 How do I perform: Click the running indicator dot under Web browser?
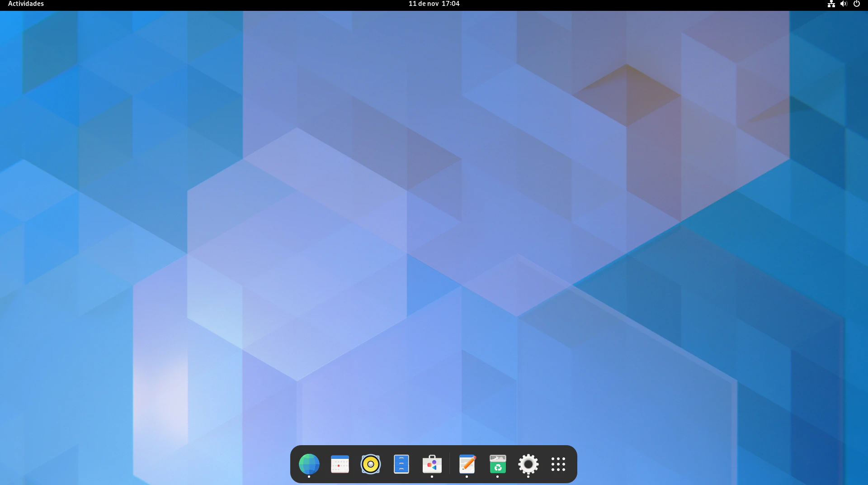pyautogui.click(x=309, y=476)
